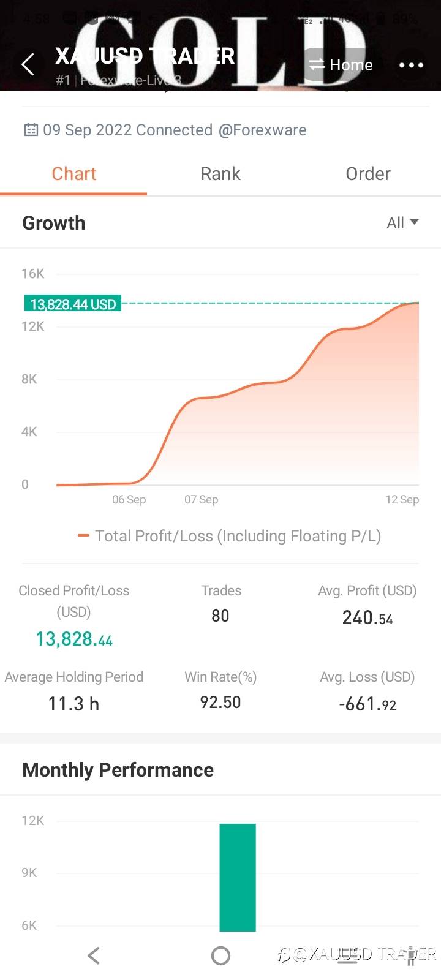This screenshot has width=441, height=980.
Task: Tap the Closed Profit/Loss value 13,828.44
Action: tap(74, 639)
